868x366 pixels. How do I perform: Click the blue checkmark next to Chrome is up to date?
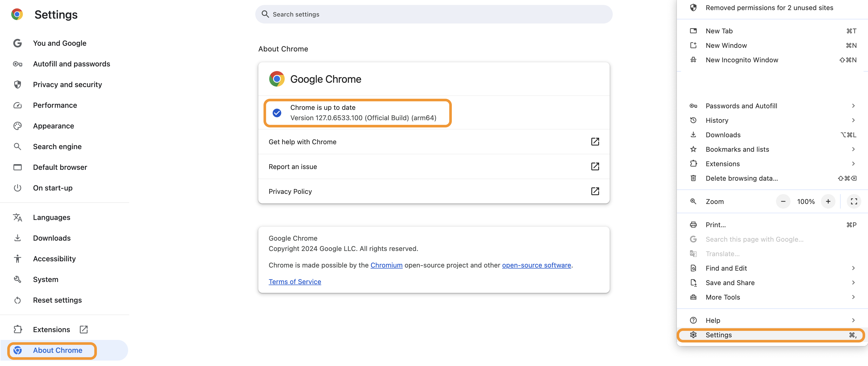click(277, 112)
